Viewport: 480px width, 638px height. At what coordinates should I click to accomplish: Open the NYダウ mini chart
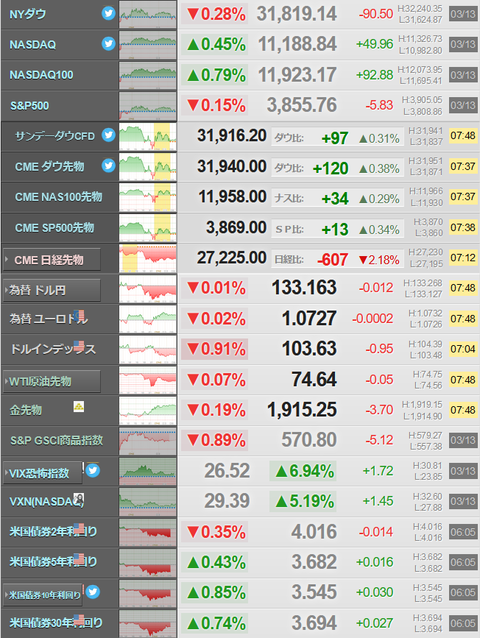pyautogui.click(x=148, y=14)
